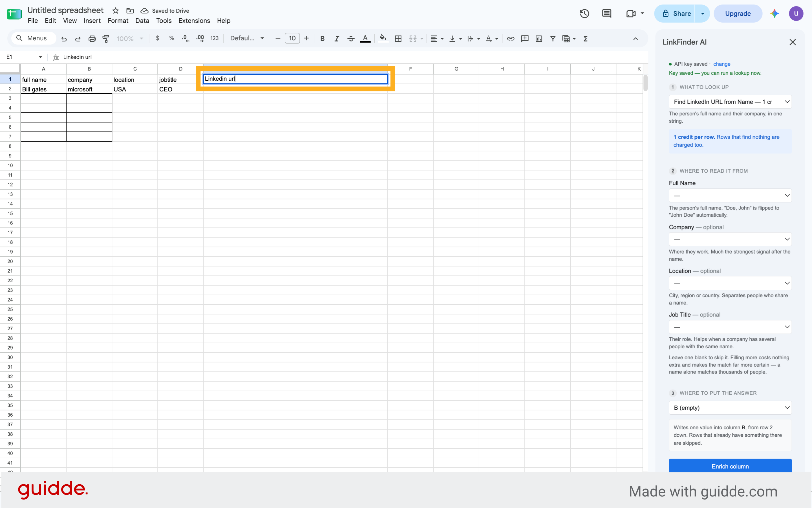812x508 pixels.
Task: Search the Menus box
Action: (x=34, y=38)
